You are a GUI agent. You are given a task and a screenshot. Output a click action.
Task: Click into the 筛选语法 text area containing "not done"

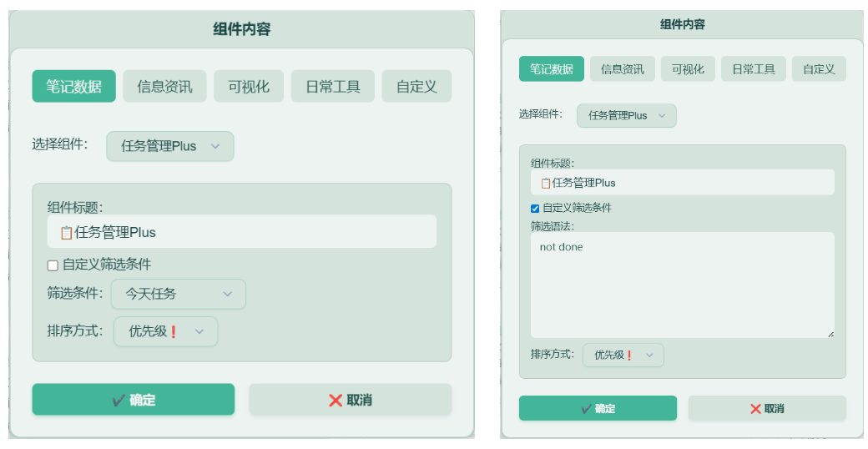[x=682, y=285]
